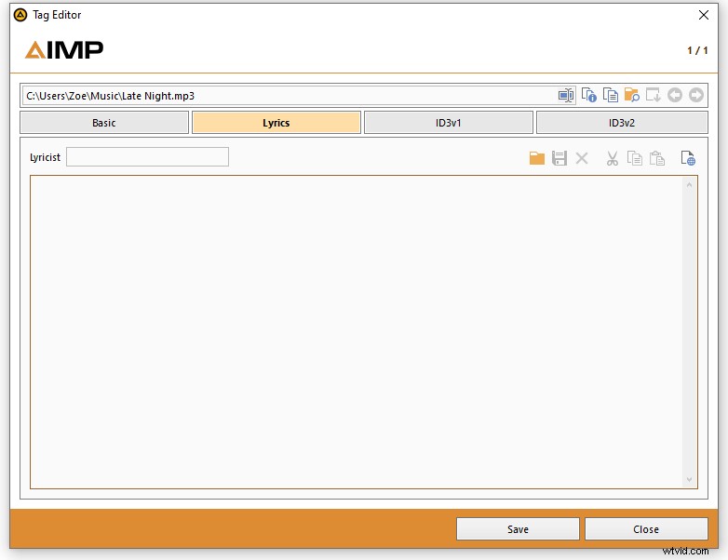Open the ID3v2 tab
The width and height of the screenshot is (728, 560).
(622, 123)
